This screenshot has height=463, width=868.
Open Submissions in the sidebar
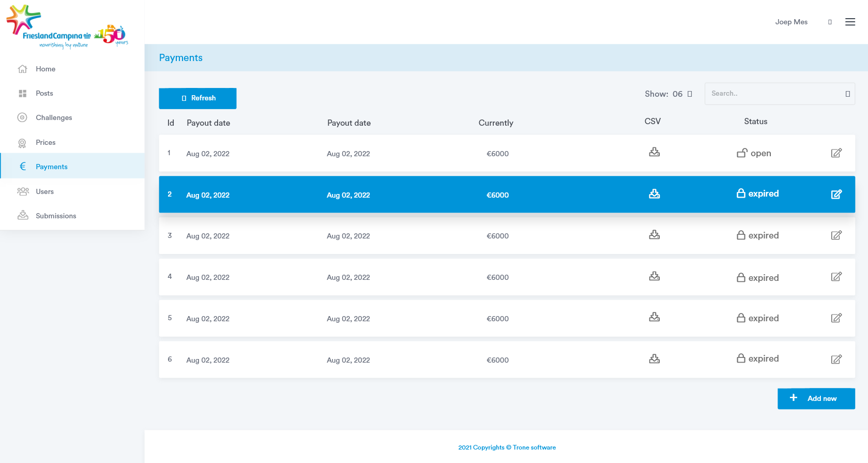click(56, 216)
